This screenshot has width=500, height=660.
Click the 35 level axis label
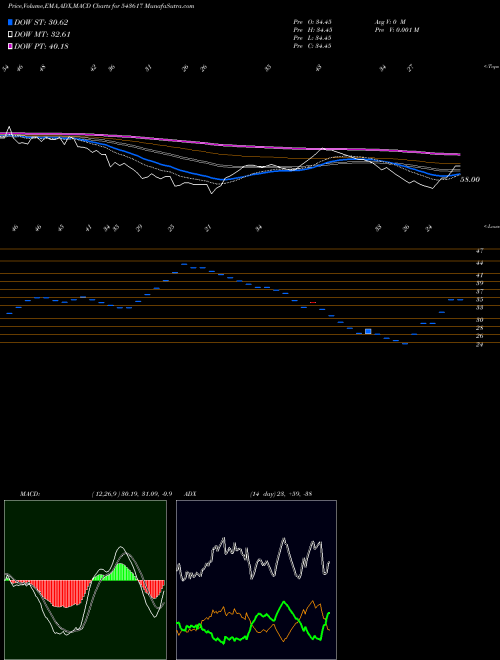[479, 300]
